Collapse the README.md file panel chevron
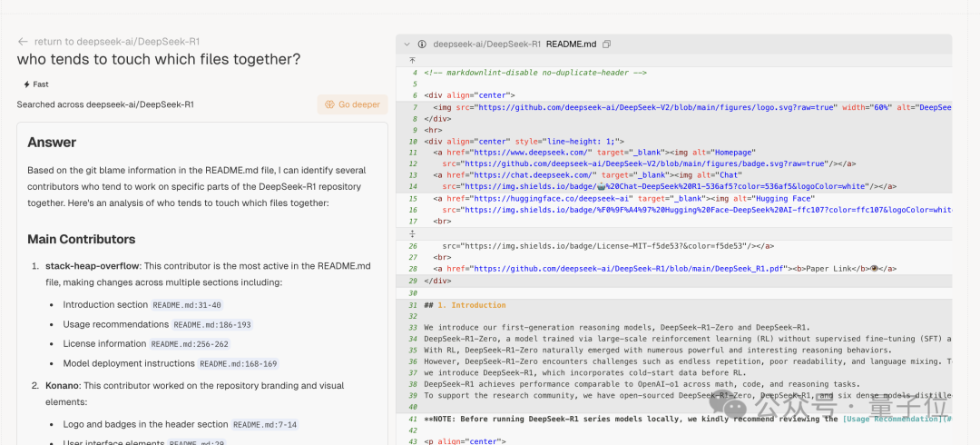This screenshot has height=445, width=980. (407, 44)
